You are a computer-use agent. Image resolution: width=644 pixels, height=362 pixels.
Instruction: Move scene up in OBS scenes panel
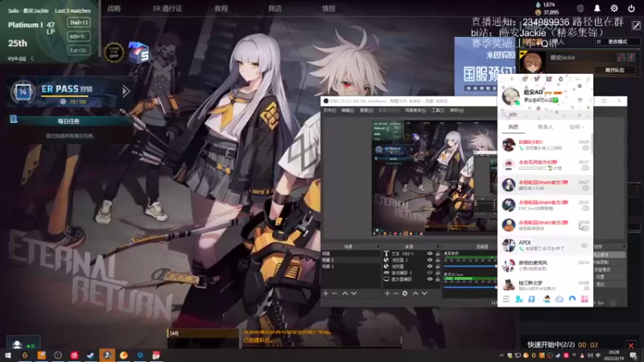point(345,294)
